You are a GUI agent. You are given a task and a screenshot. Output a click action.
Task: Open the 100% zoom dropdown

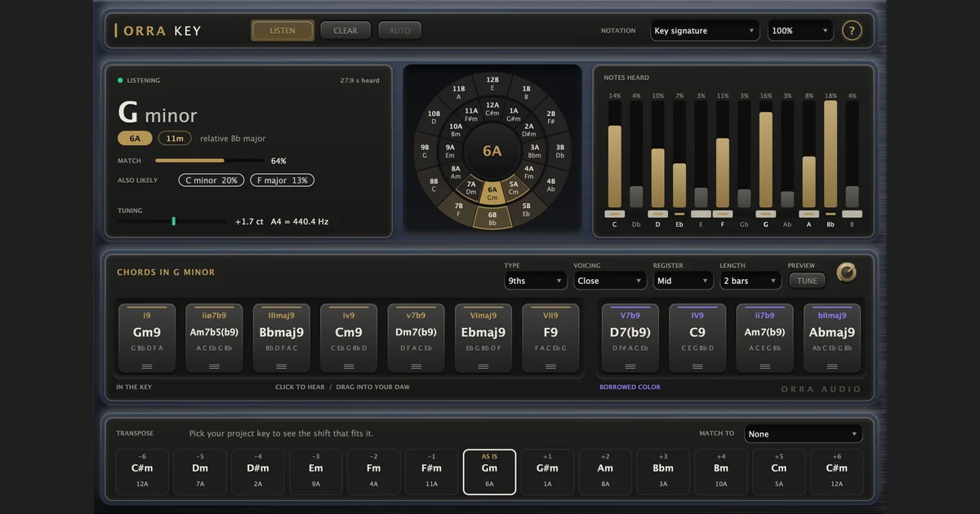pyautogui.click(x=800, y=31)
